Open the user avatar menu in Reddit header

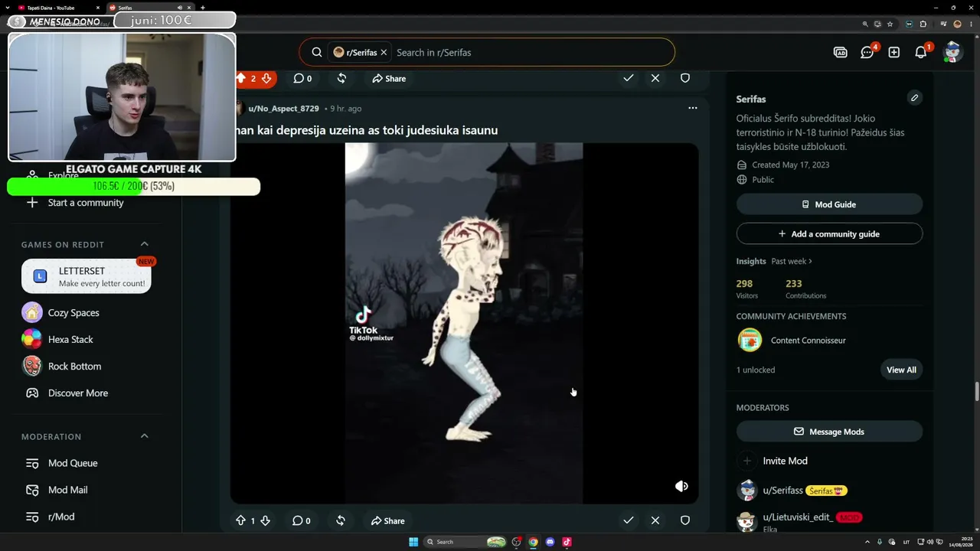point(952,52)
